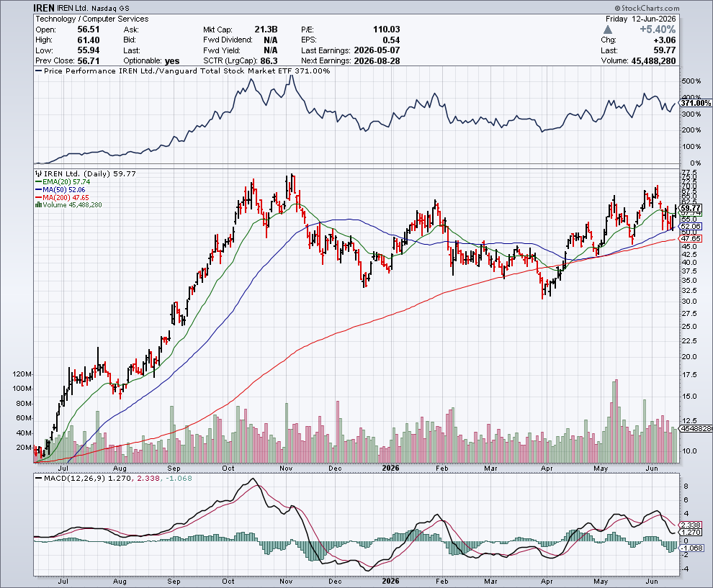
Task: Click the candlestick icon before IREN Ltd. (Daily)
Action: tap(39, 173)
